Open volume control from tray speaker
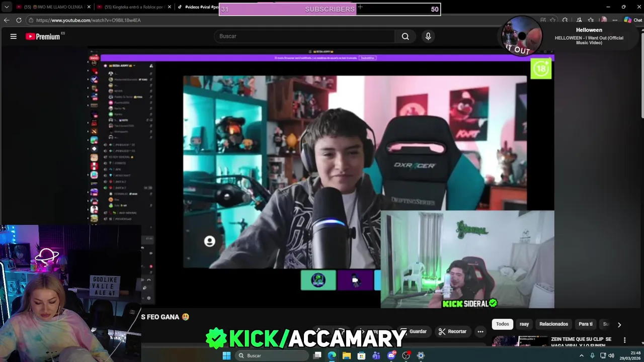This screenshot has width=644, height=362. tap(611, 355)
